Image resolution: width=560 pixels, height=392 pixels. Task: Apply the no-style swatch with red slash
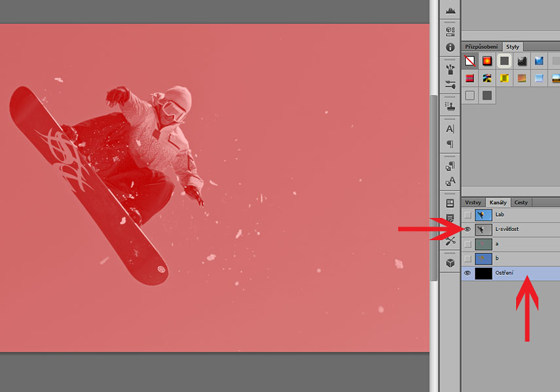click(470, 61)
